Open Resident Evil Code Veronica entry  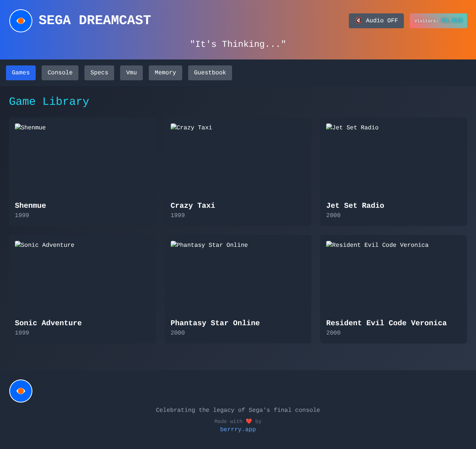pos(393,289)
